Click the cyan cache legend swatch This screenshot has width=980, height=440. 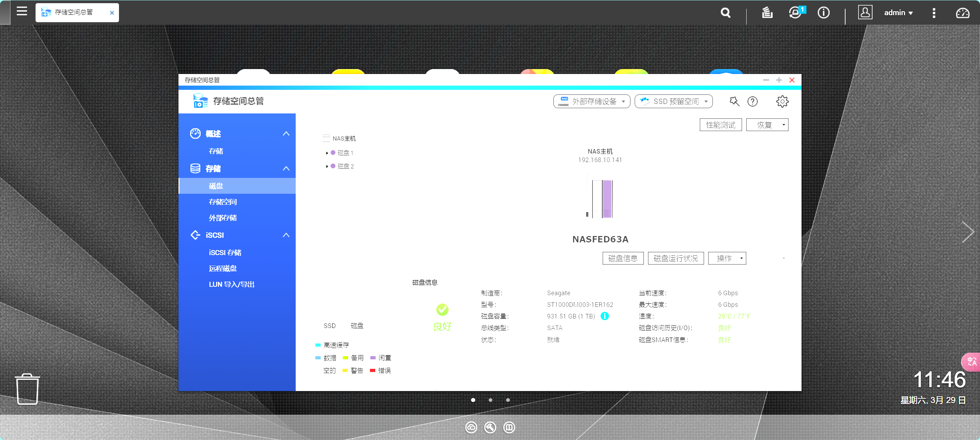[x=318, y=345]
